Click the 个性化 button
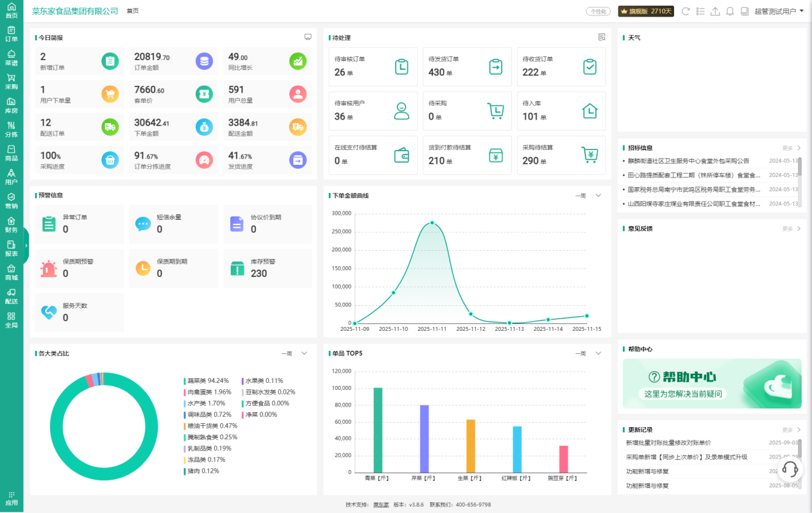812x513 pixels. tap(598, 11)
